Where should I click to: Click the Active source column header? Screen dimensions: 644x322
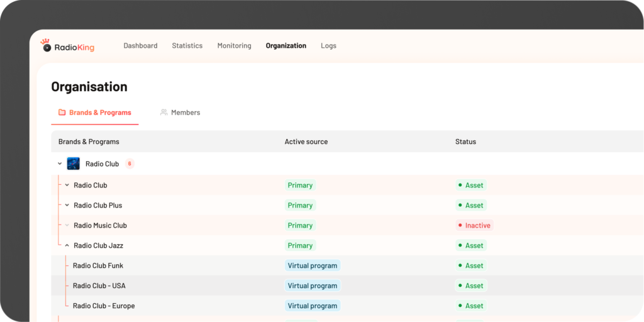306,142
